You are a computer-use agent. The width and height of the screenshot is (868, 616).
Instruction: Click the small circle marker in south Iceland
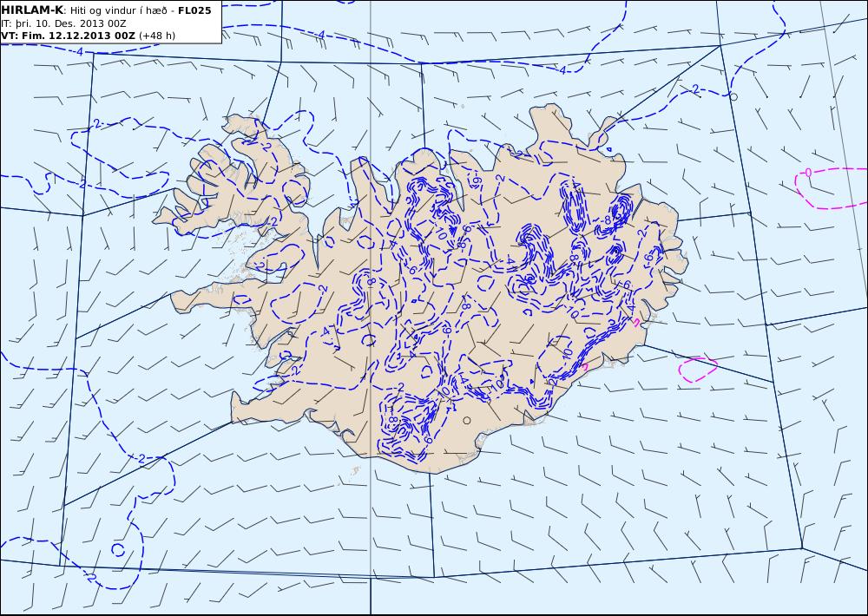pyautogui.click(x=467, y=421)
